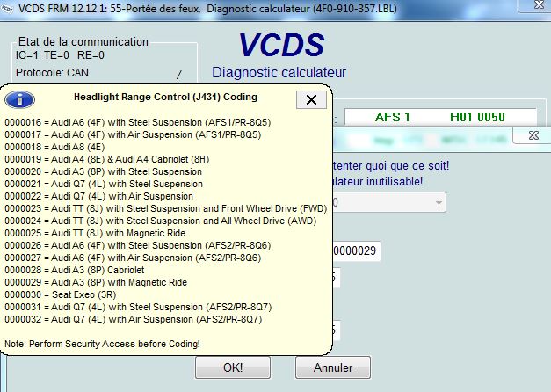
Task: Select line 0000018 Audi A8 (4E)
Action: (x=54, y=147)
